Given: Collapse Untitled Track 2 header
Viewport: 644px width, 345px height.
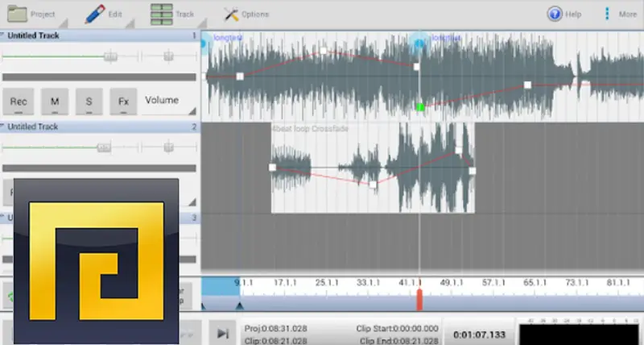Looking at the screenshot, I should pos(100,127).
